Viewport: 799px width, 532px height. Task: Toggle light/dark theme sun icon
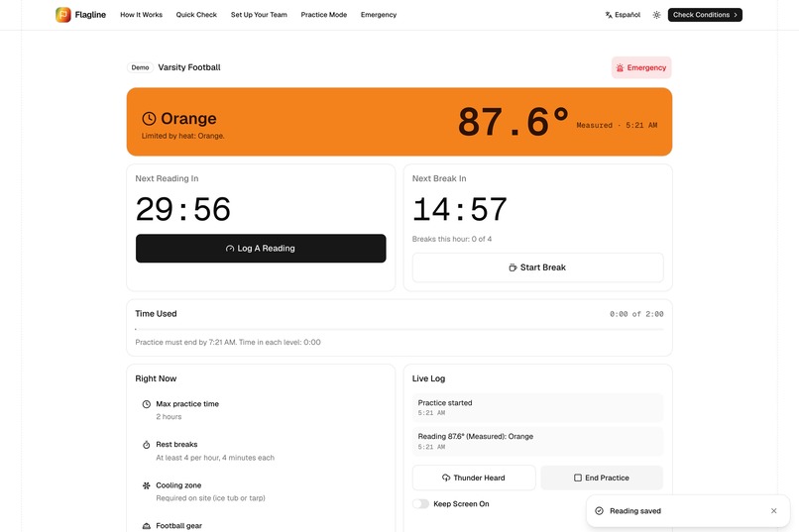pos(656,15)
